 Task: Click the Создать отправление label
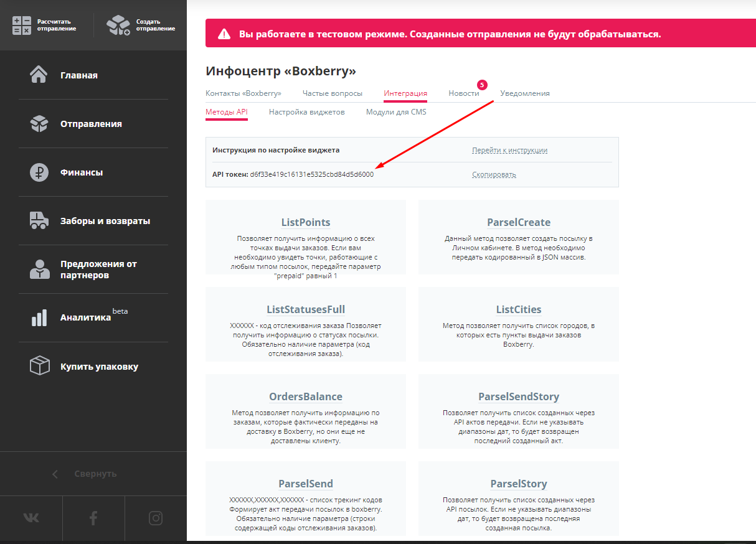point(156,25)
